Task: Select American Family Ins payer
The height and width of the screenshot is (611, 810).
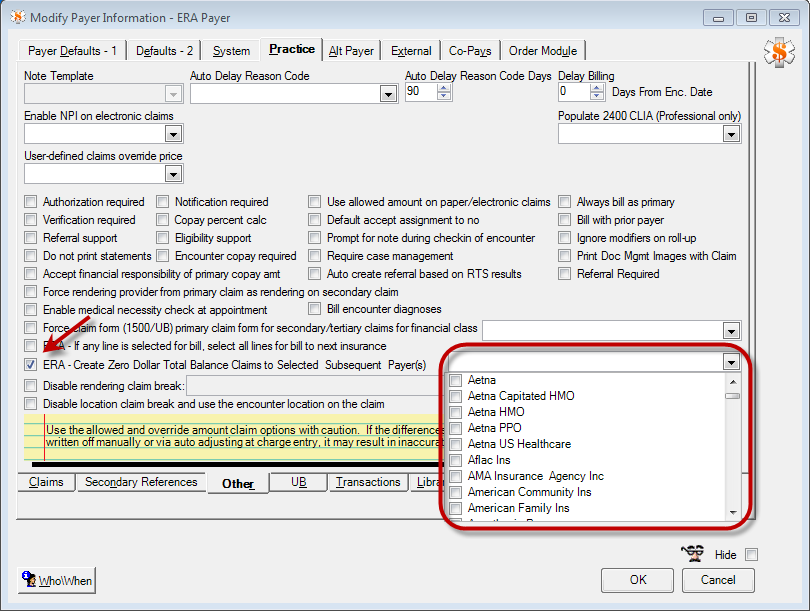Action: point(456,508)
